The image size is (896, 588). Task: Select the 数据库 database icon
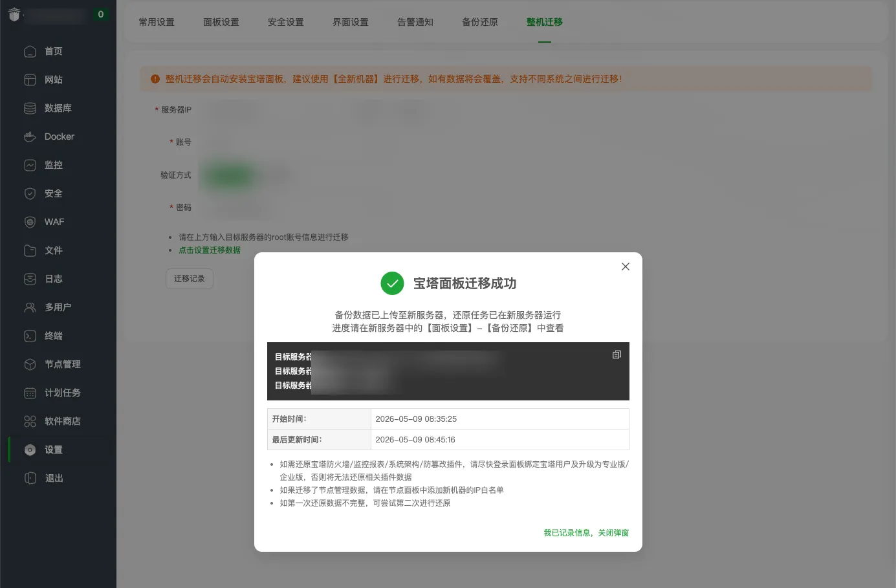point(30,108)
